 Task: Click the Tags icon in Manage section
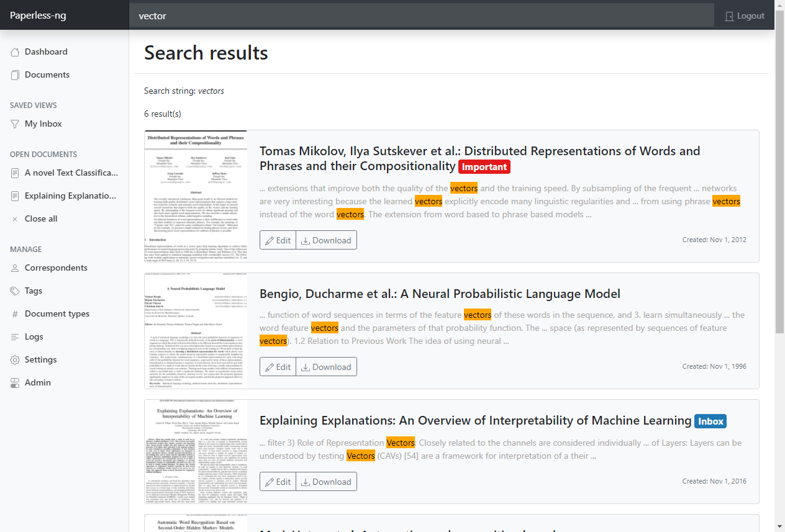coord(15,291)
